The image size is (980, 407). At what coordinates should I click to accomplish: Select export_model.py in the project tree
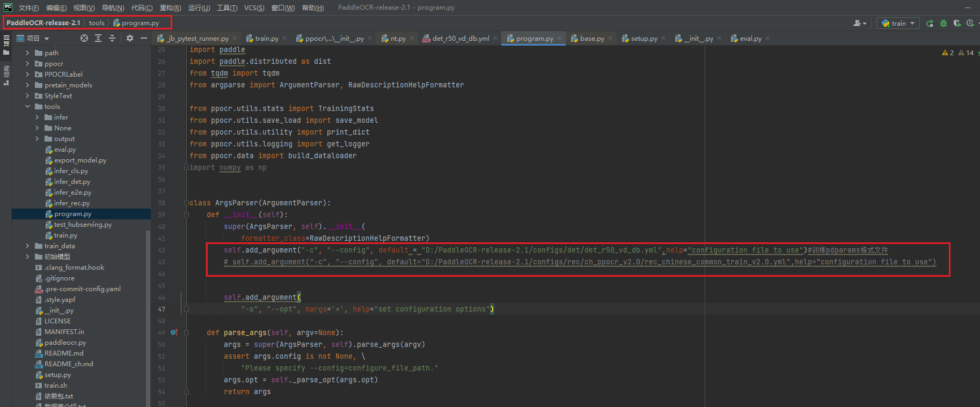80,160
